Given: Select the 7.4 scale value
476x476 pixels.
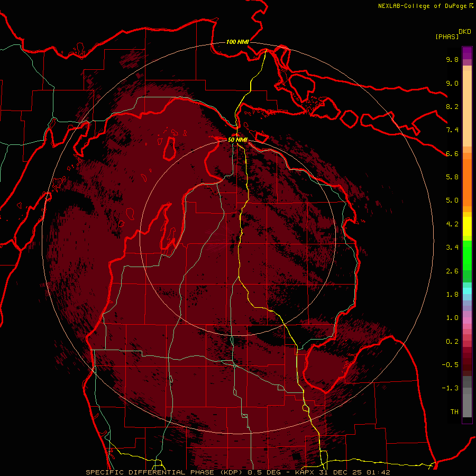Looking at the screenshot, I should pos(452,130).
